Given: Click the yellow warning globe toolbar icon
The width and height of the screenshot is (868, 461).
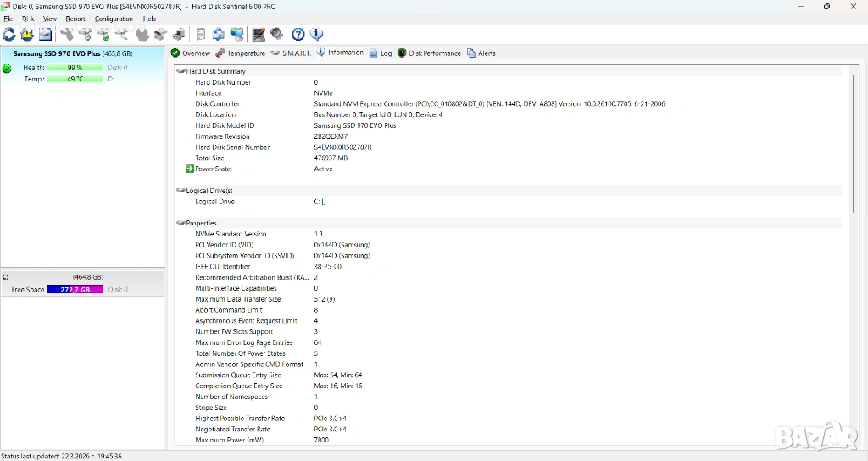Looking at the screenshot, I should pos(27,35).
